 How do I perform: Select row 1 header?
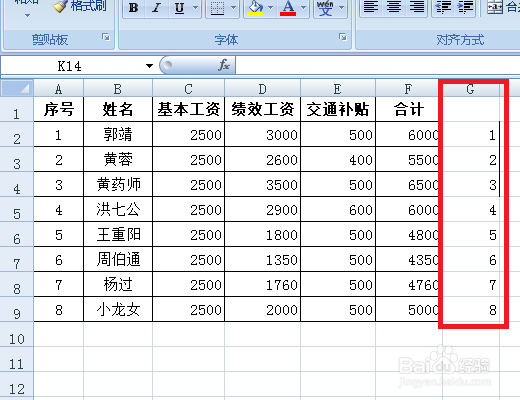pos(17,109)
